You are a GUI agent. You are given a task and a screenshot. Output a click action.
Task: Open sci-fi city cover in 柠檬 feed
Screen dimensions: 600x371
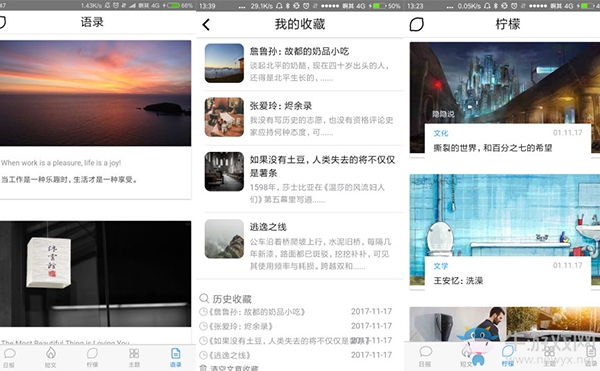tap(505, 83)
